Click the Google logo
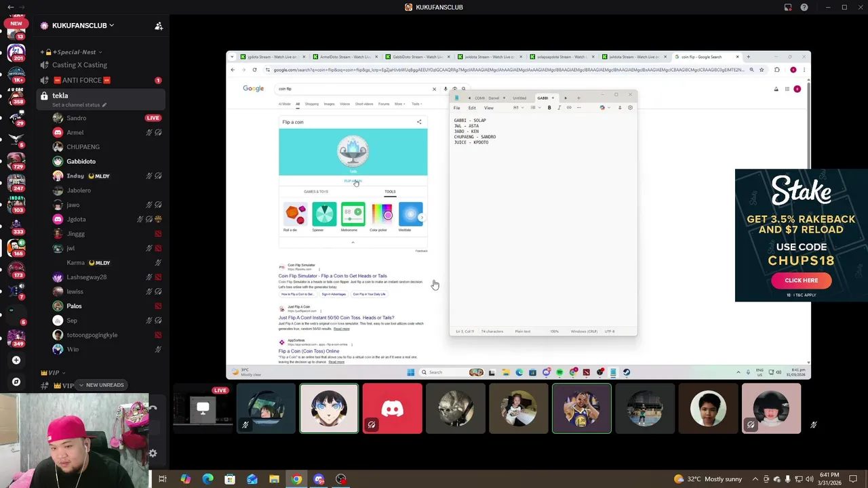Screen dimensions: 868x488 click(254, 89)
